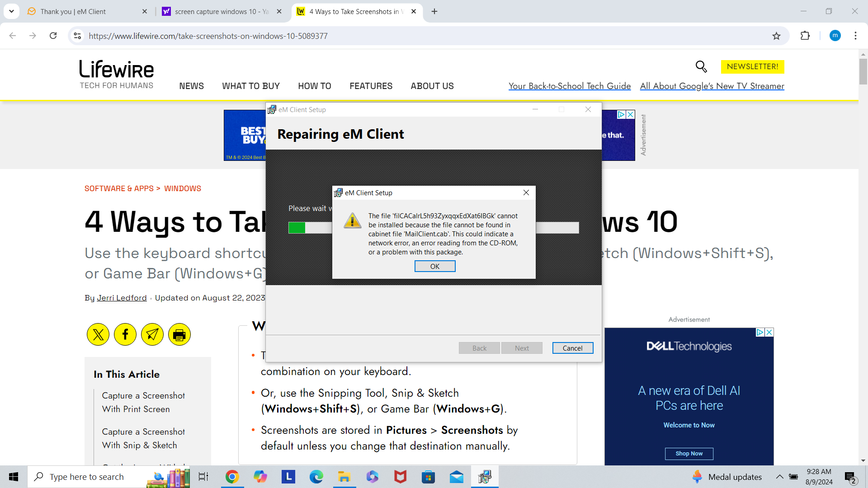This screenshot has width=868, height=488.
Task: Open the WHAT TO BUY menu
Action: coord(251,86)
